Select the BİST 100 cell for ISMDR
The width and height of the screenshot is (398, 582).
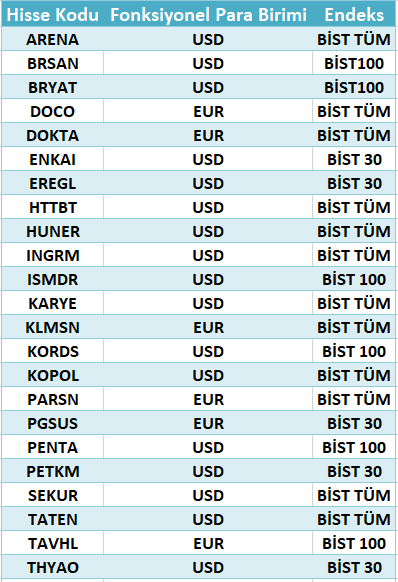354,279
